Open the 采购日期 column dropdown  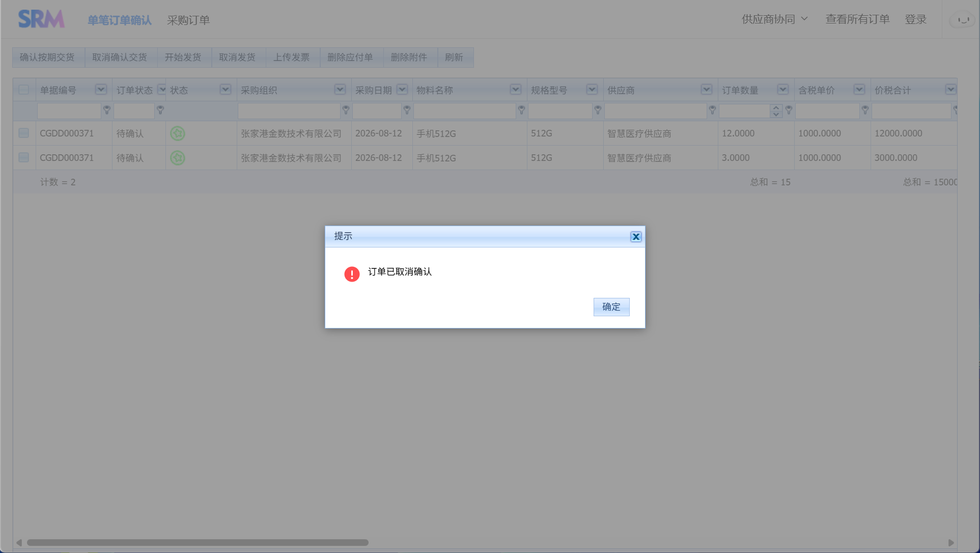click(x=402, y=90)
